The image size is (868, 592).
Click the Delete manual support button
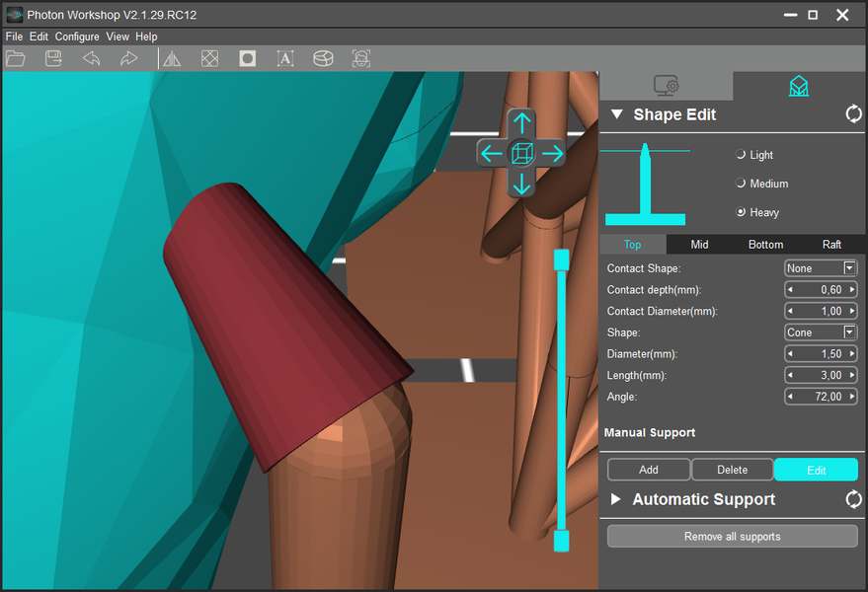pyautogui.click(x=733, y=470)
